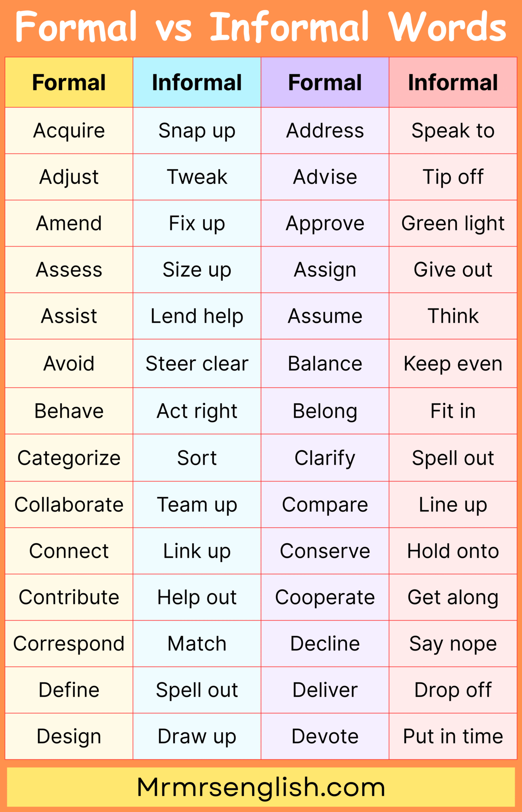Click the Say nope cell
This screenshot has width=522, height=812.
453,643
